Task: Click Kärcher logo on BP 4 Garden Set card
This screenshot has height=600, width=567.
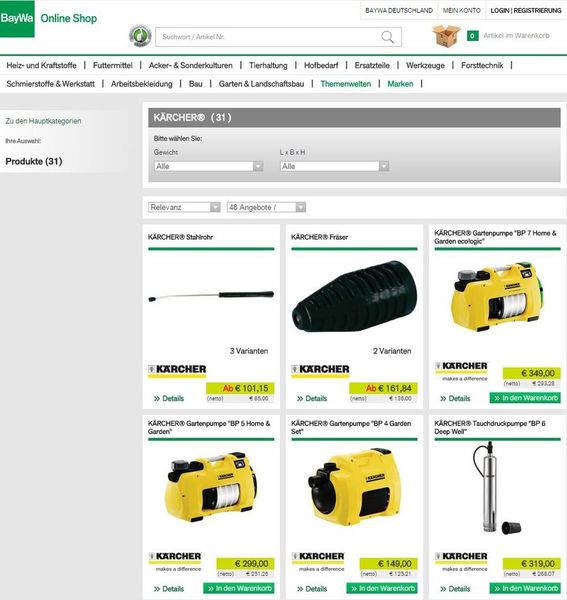Action: 318,561
